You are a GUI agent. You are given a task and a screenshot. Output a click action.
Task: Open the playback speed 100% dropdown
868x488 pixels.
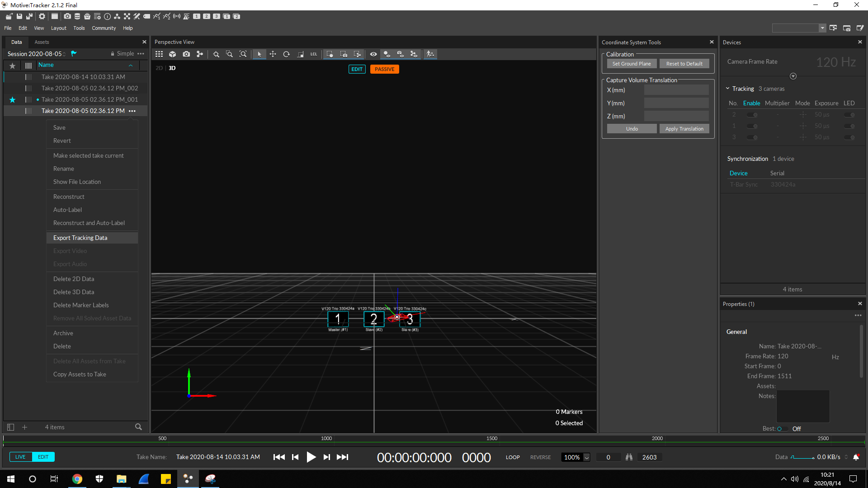point(586,457)
